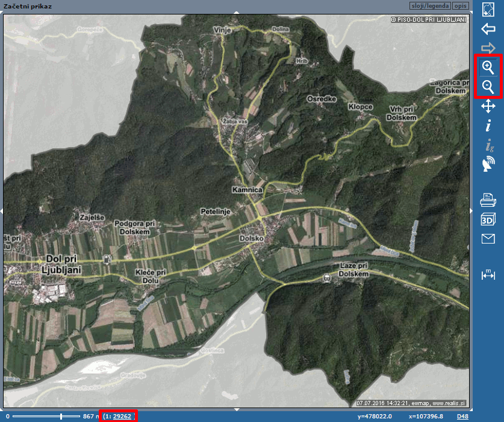The width and height of the screenshot is (504, 422).
Task: Click the scale slider handle
Action: [x=61, y=417]
